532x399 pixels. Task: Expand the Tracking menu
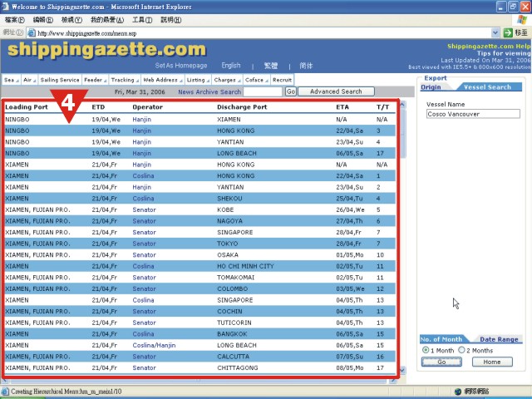tap(125, 80)
